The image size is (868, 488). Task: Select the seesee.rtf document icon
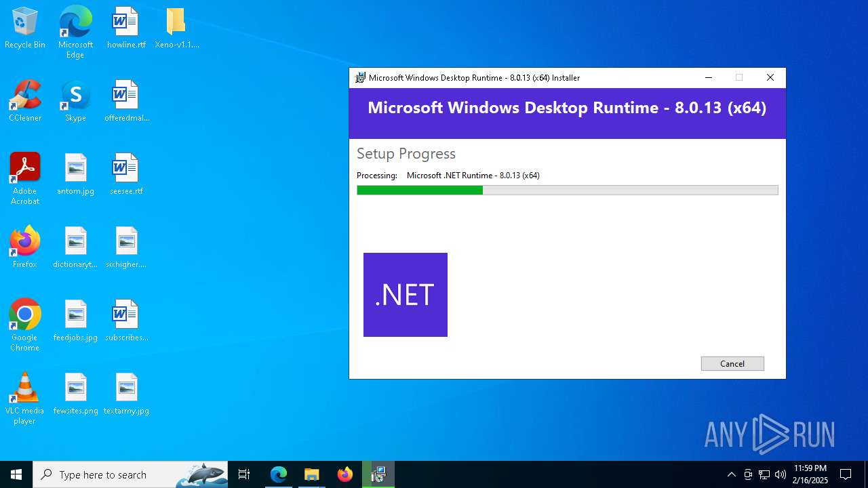coord(126,174)
